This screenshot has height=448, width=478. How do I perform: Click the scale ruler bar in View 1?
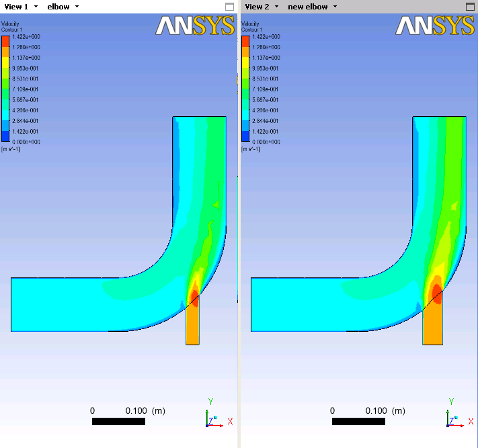click(x=118, y=421)
